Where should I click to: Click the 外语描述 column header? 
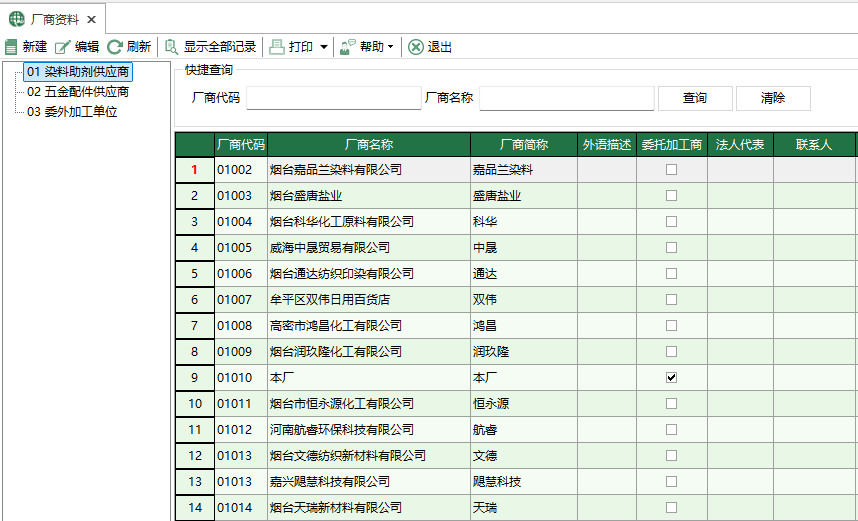coord(607,144)
